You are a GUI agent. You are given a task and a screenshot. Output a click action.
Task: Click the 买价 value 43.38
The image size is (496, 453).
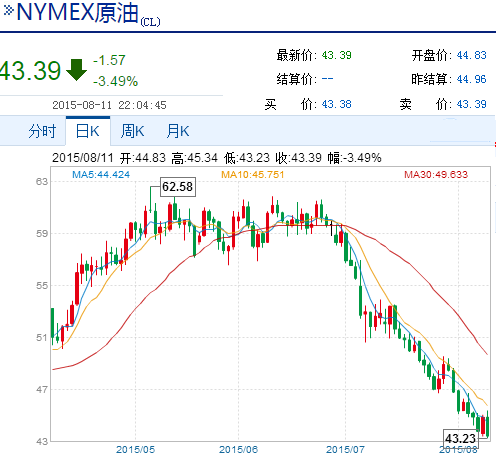pyautogui.click(x=336, y=104)
